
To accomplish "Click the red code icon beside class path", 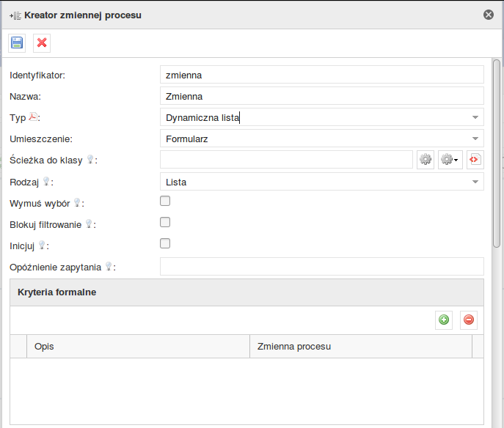I will click(475, 160).
